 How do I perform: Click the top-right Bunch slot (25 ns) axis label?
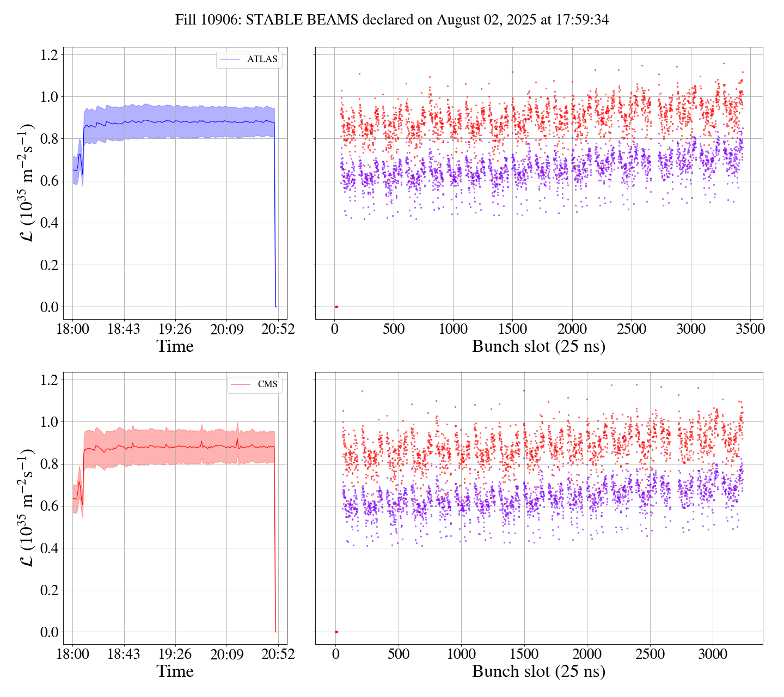tap(538, 346)
